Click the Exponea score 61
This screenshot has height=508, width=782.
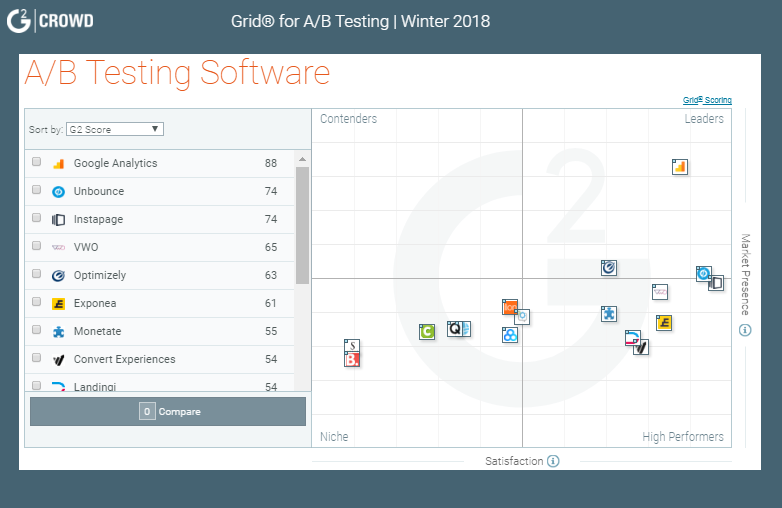tap(271, 303)
